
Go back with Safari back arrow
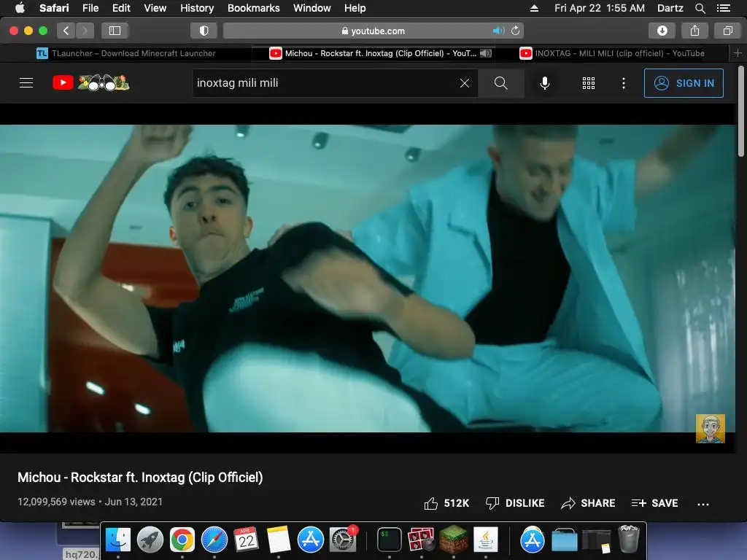[66, 31]
